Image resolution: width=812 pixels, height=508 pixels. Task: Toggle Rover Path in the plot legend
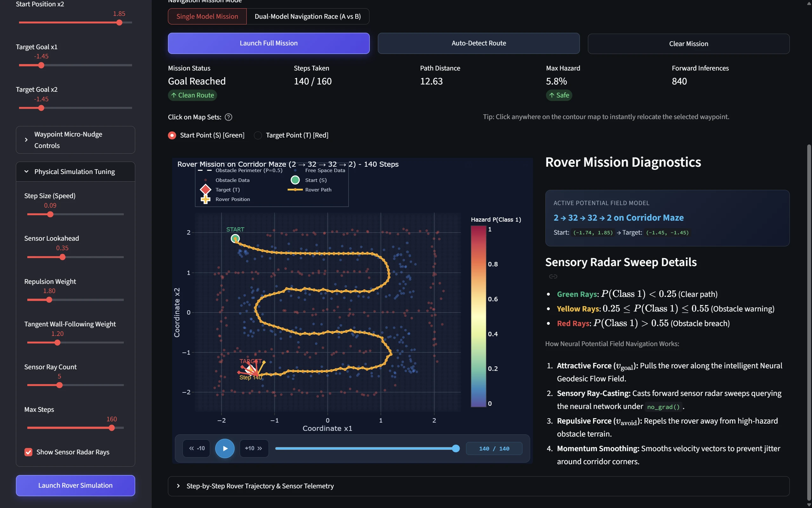(309, 190)
